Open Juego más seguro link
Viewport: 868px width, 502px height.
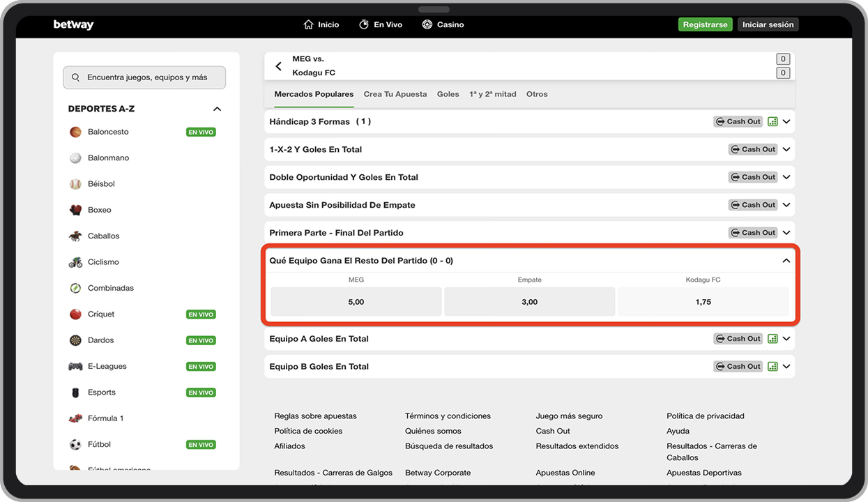pos(569,416)
